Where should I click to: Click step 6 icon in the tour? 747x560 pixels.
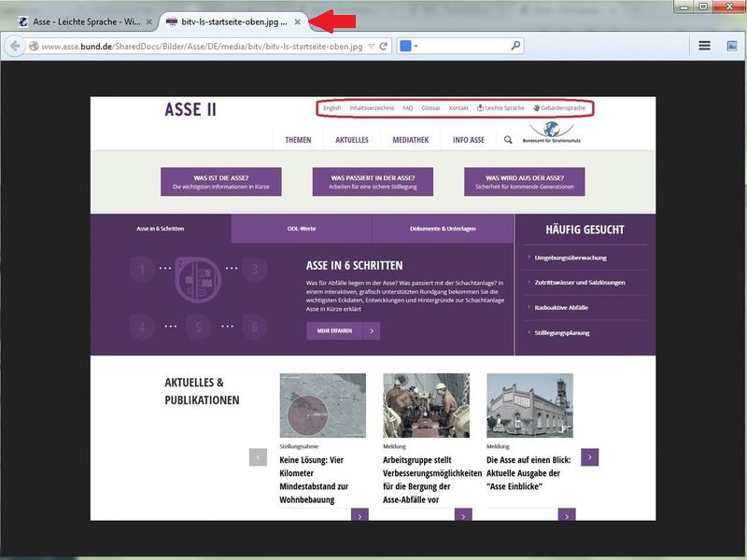coord(254,328)
